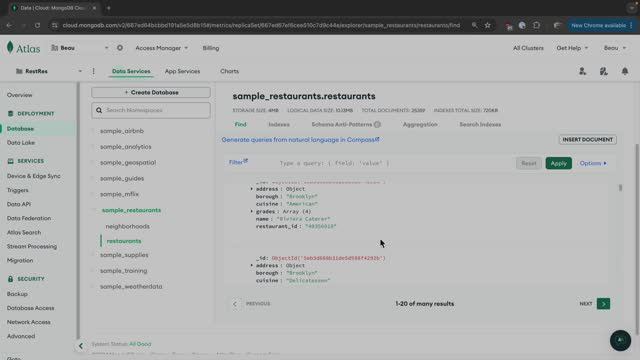Open Data Lake in the sidebar
The height and width of the screenshot is (360, 640).
[x=21, y=143]
